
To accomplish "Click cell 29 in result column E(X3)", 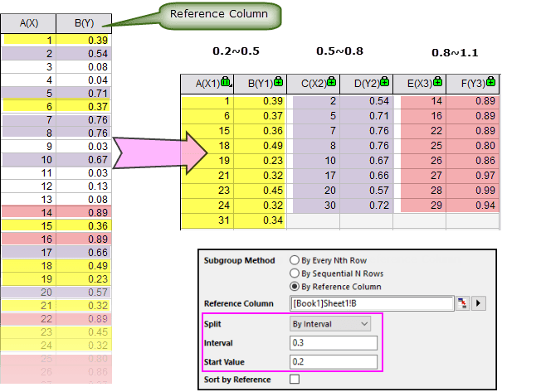I will tap(420, 206).
